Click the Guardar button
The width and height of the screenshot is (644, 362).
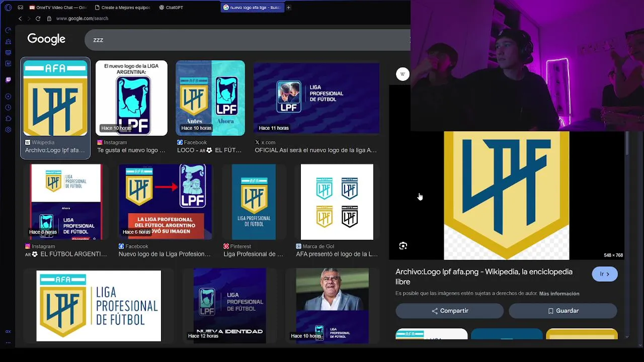[x=562, y=311]
